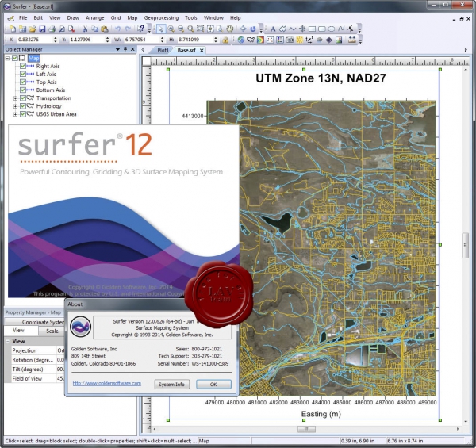Open the Map menu
Screen dimensions: 476x448
tap(132, 18)
